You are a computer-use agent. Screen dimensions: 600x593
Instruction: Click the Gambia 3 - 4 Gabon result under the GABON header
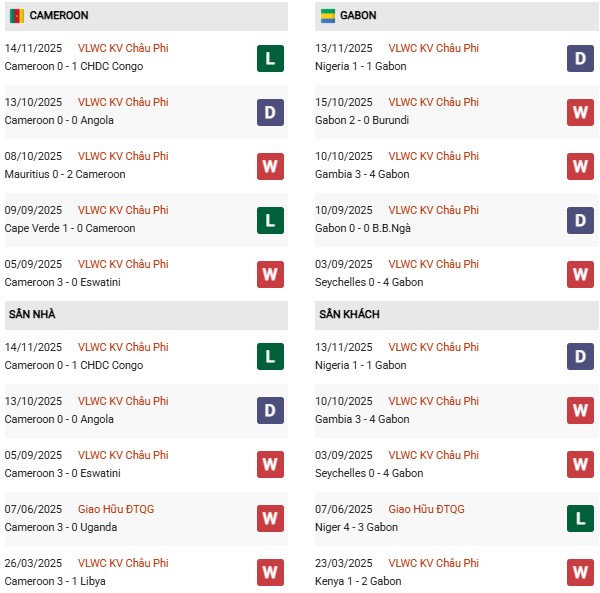click(364, 174)
